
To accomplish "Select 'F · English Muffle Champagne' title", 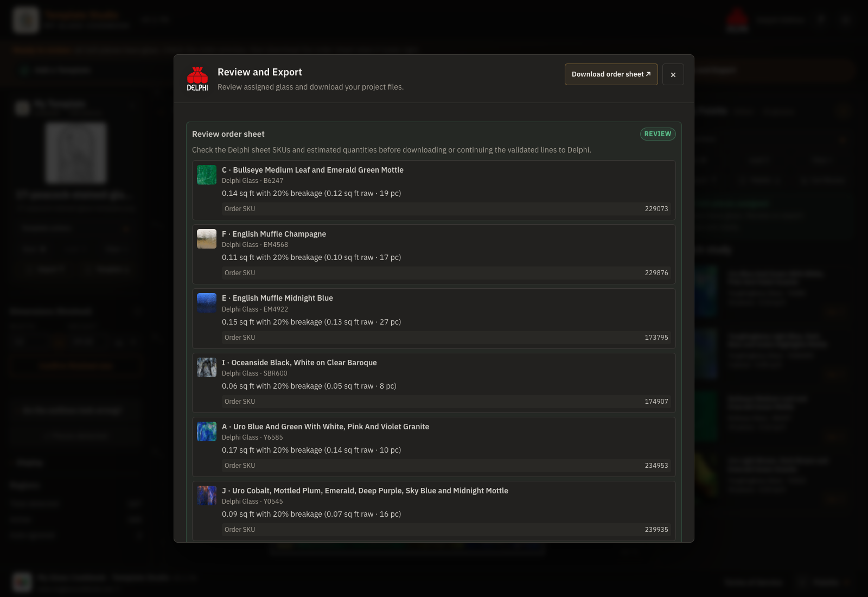I will [x=274, y=234].
